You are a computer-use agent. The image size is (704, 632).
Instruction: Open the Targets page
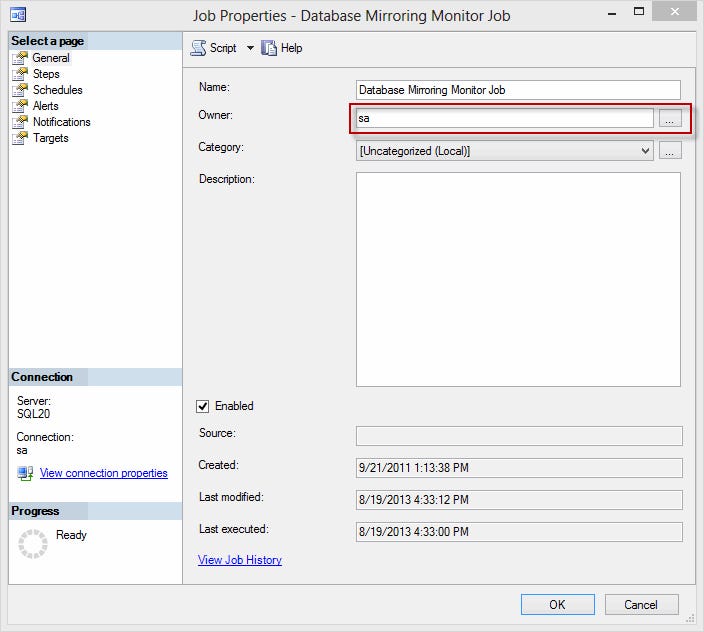point(51,138)
